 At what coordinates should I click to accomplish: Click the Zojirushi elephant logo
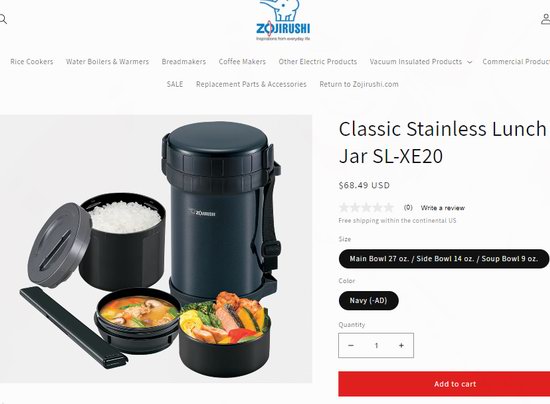283,20
